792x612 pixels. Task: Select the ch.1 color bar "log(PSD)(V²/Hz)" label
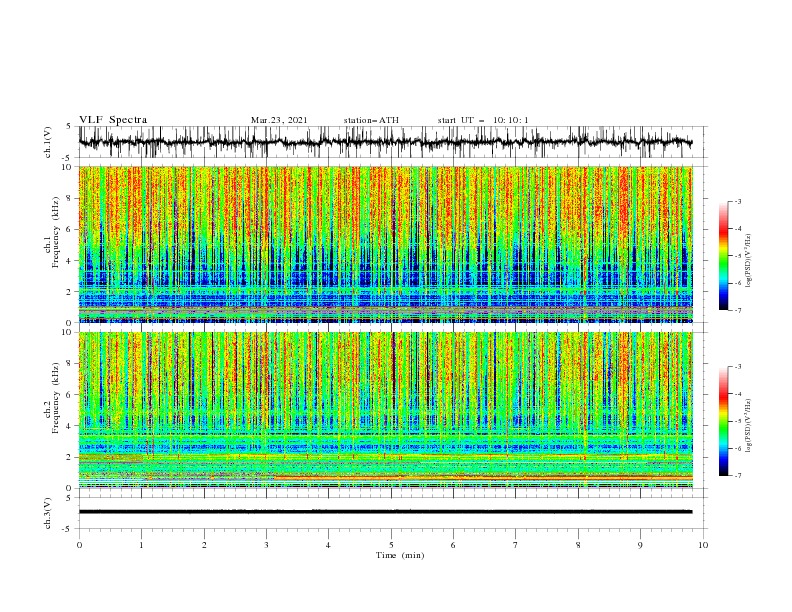pos(749,261)
